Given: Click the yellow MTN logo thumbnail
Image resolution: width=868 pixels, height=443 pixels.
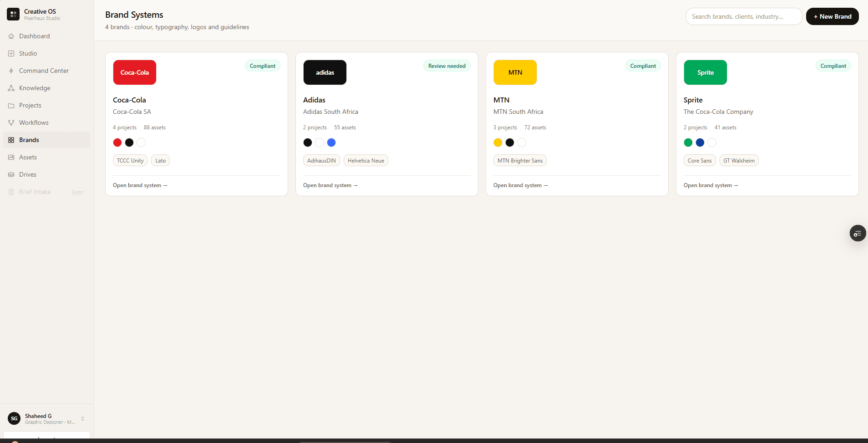Looking at the screenshot, I should 515,72.
